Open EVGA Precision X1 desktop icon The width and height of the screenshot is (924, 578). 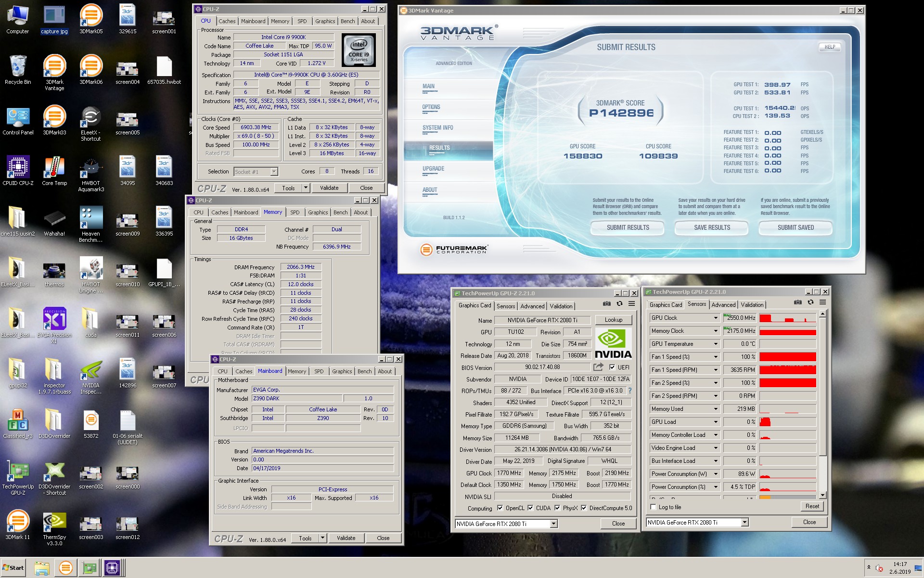[54, 325]
